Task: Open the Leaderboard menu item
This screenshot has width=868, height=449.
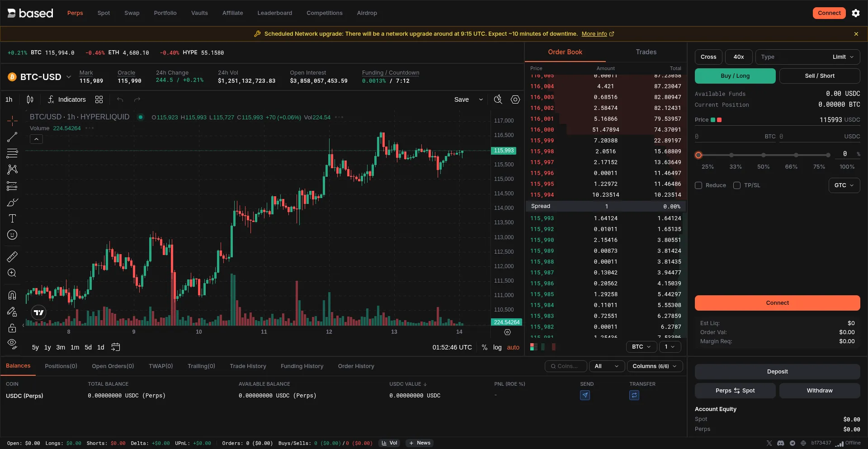Action: click(x=274, y=13)
